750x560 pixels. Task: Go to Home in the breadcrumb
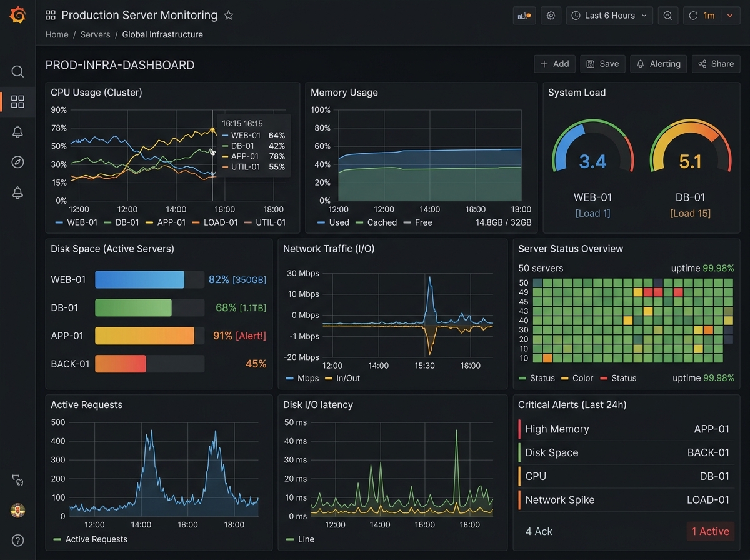pos(57,35)
